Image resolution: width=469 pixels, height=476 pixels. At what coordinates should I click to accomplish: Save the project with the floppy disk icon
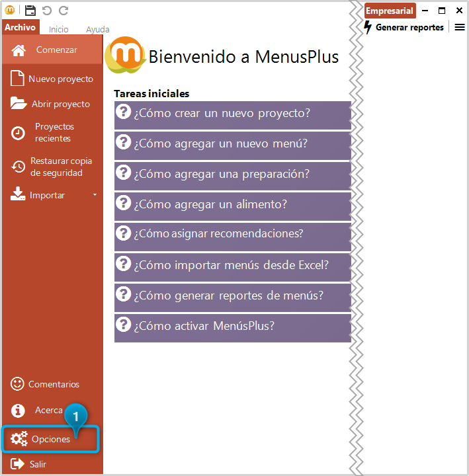click(30, 11)
